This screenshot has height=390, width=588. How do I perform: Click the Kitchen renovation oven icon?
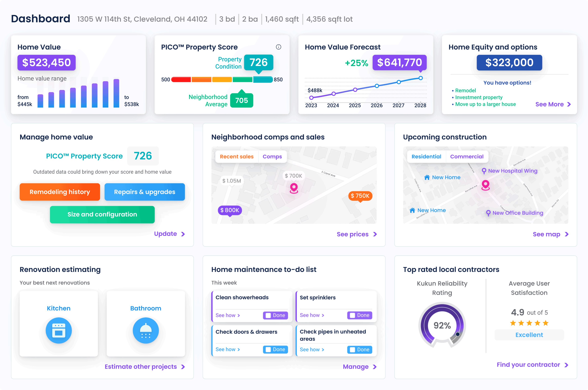[59, 330]
